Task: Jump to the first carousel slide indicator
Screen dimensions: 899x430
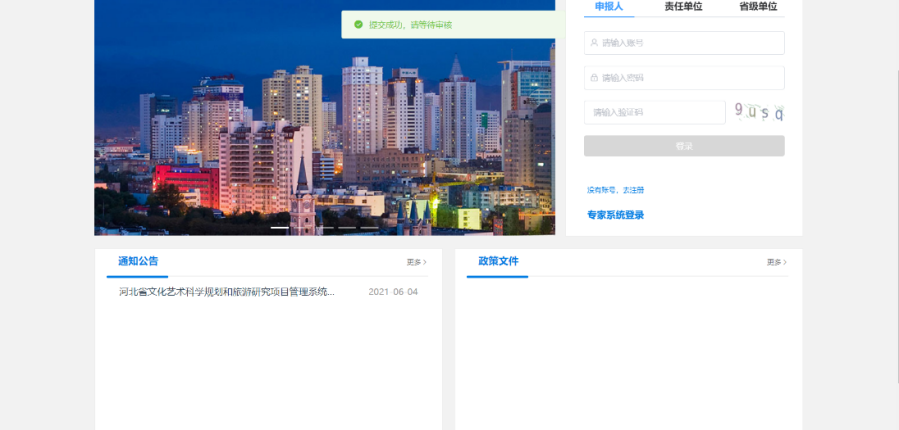Action: pyautogui.click(x=280, y=228)
